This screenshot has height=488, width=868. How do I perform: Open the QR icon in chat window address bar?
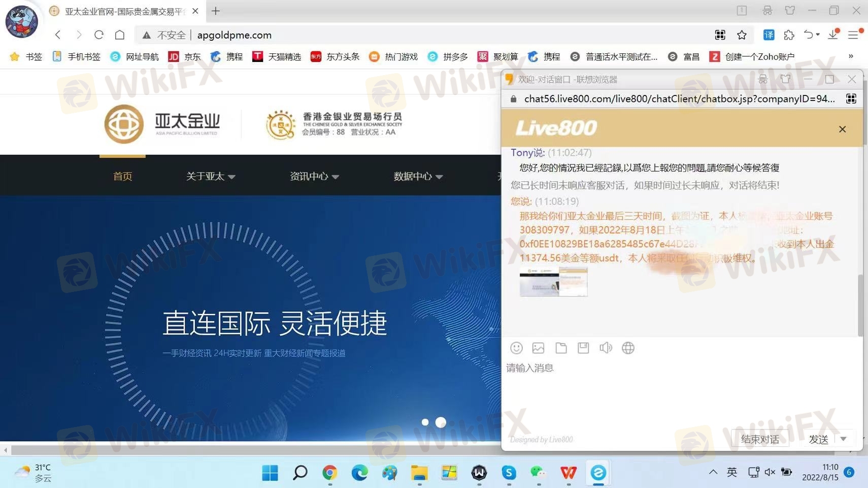point(851,99)
